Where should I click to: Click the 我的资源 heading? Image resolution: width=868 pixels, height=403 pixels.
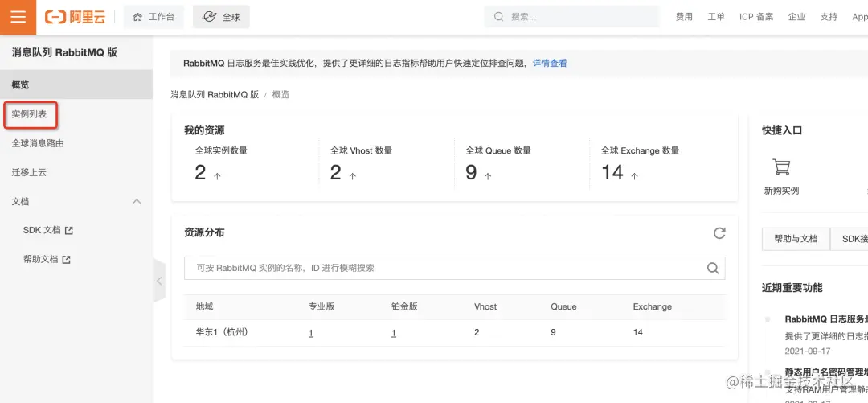tap(204, 131)
